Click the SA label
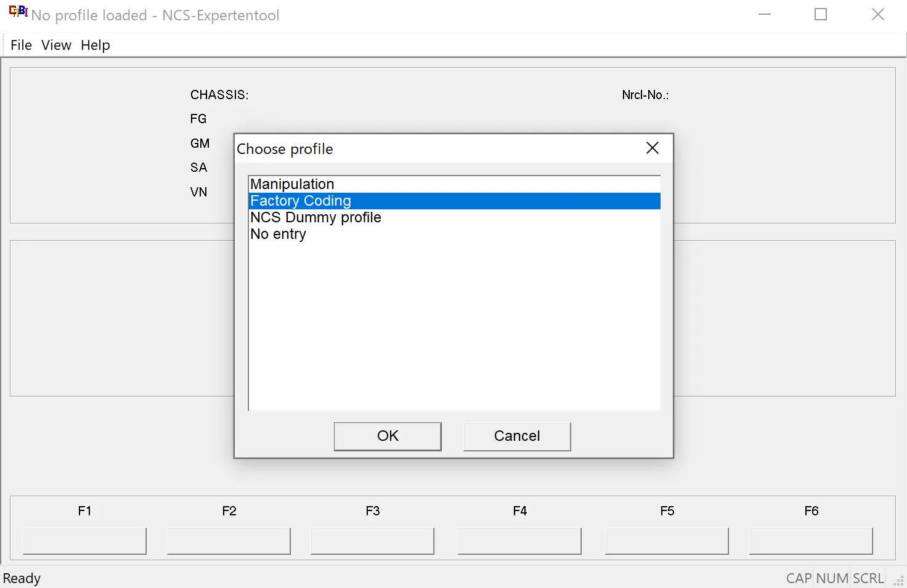Viewport: 907px width, 588px height. (198, 167)
